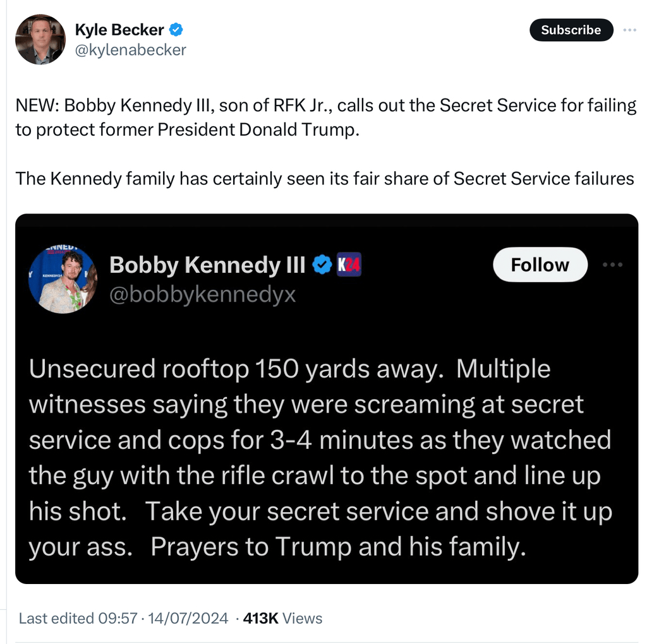This screenshot has height=644, width=647.
Task: Open Bobby Kennedy III's avatar photo
Action: click(63, 279)
